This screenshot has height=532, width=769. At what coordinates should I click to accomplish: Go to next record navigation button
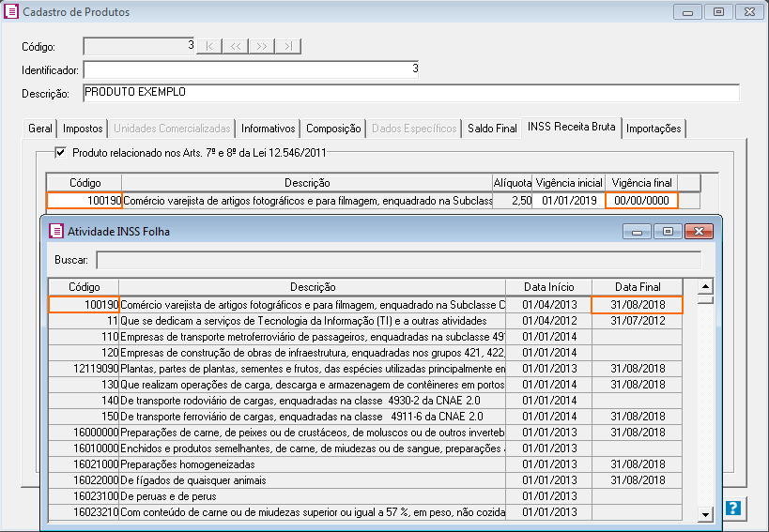pos(262,47)
